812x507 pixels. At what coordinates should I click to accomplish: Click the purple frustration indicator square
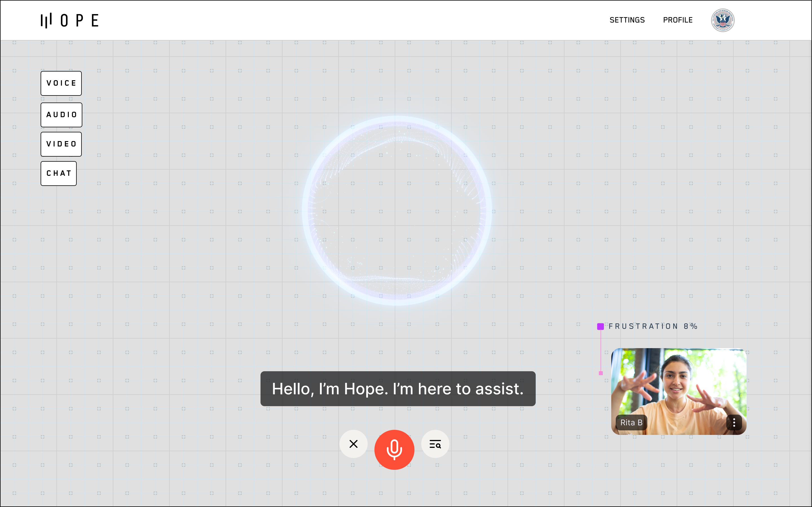point(601,326)
